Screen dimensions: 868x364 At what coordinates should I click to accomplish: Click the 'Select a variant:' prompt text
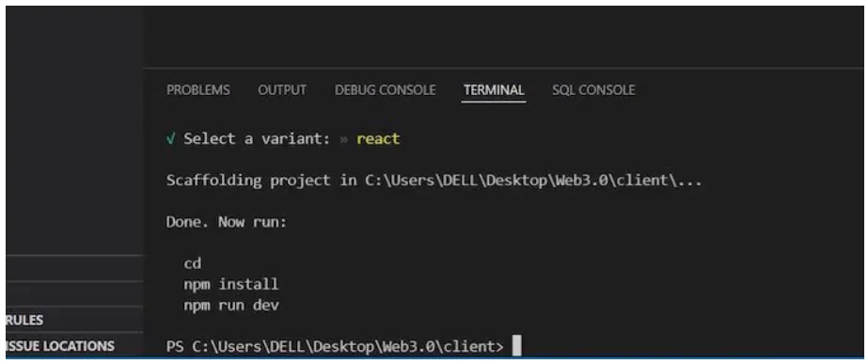258,138
